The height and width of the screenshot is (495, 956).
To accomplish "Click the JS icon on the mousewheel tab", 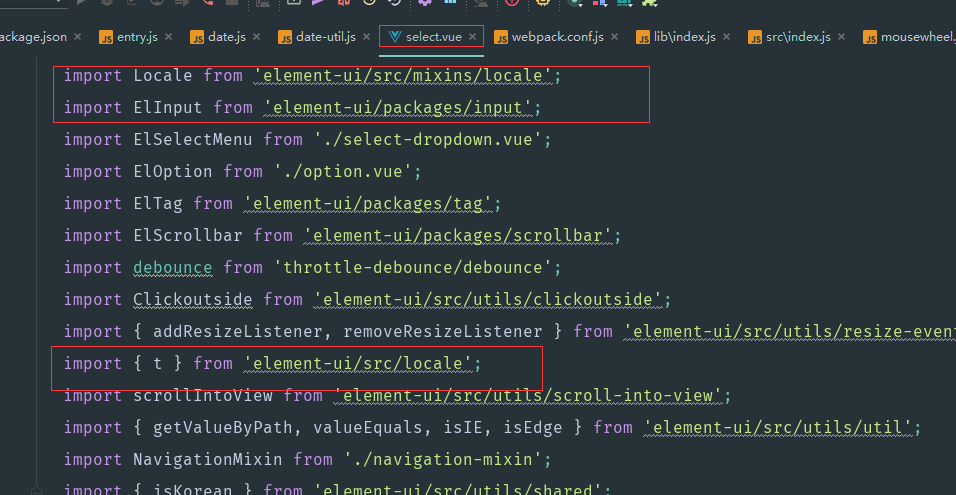I will (870, 38).
